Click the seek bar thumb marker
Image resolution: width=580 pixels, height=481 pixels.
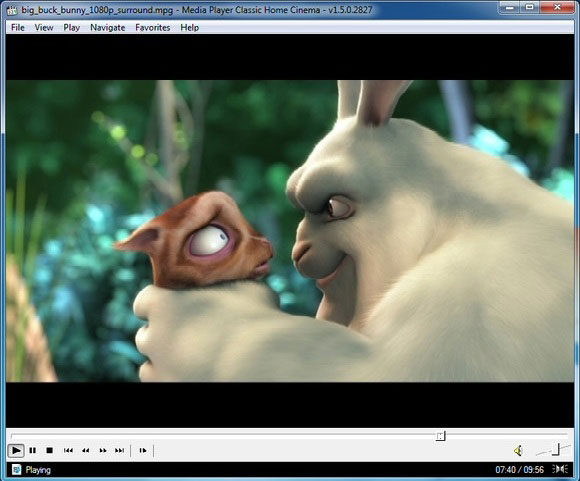pos(441,436)
